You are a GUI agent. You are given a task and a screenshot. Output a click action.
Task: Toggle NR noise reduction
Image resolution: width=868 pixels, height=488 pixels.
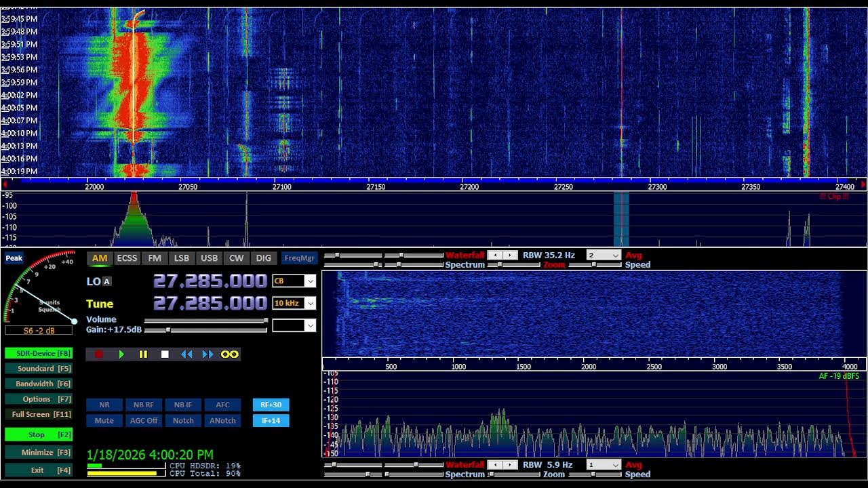tap(104, 405)
